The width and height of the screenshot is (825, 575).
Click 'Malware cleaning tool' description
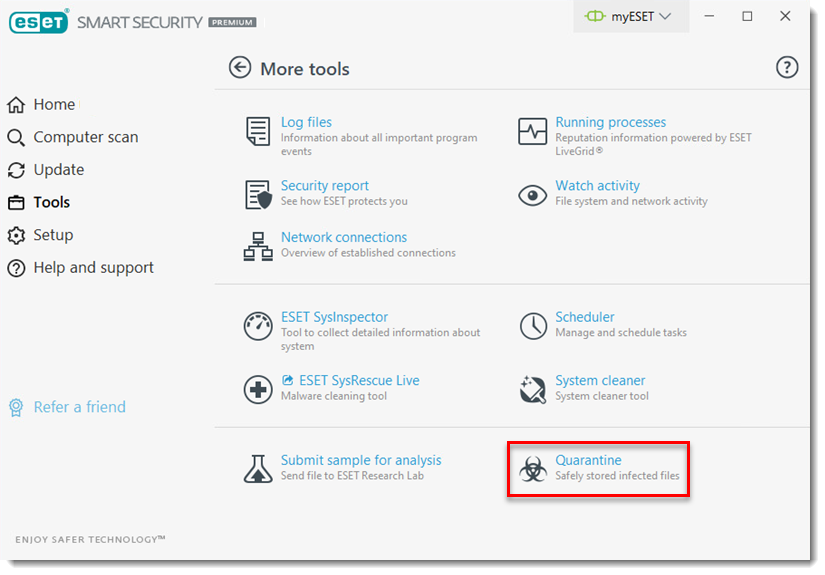point(334,396)
